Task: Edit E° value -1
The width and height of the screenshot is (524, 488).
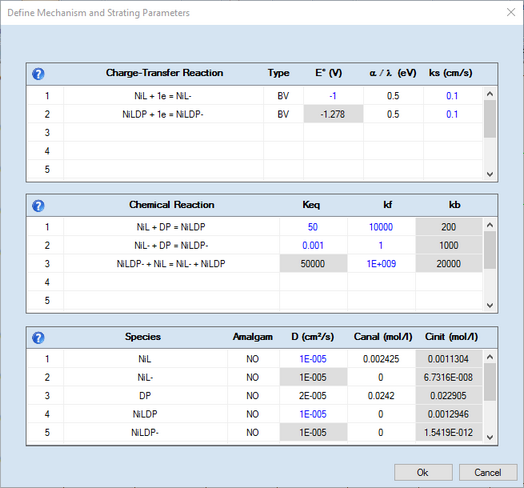Action: click(333, 96)
